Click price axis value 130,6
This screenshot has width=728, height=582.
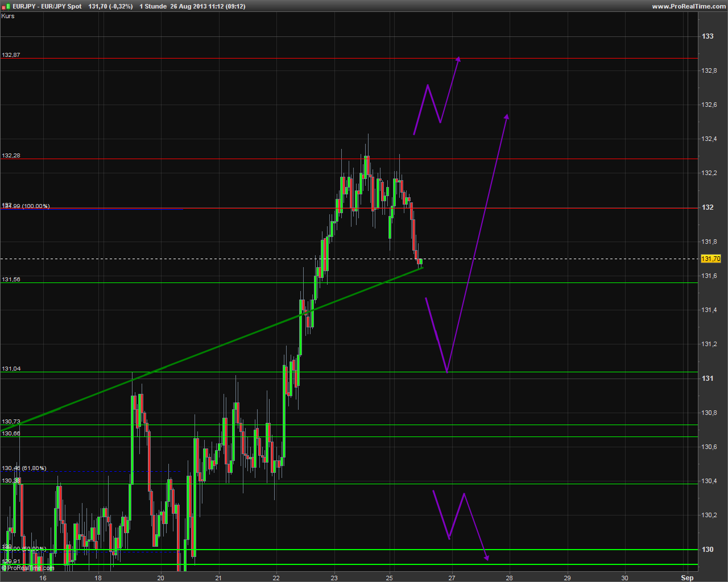coord(709,447)
